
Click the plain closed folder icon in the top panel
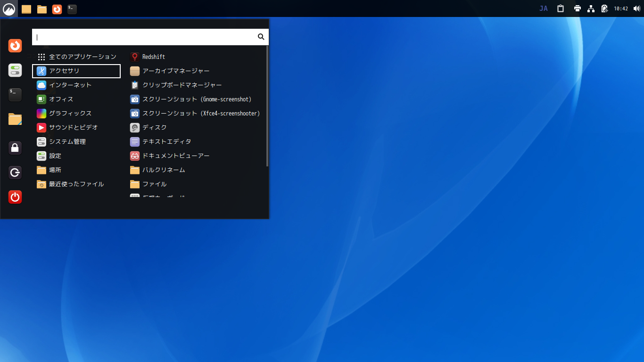26,9
